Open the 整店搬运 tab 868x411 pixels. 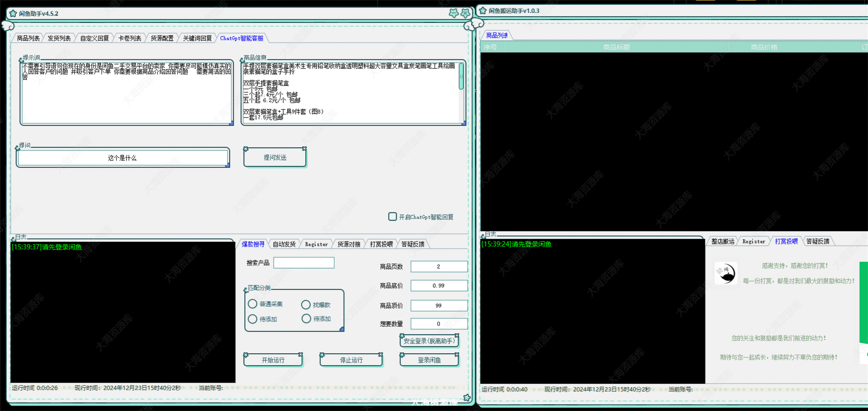pos(723,241)
